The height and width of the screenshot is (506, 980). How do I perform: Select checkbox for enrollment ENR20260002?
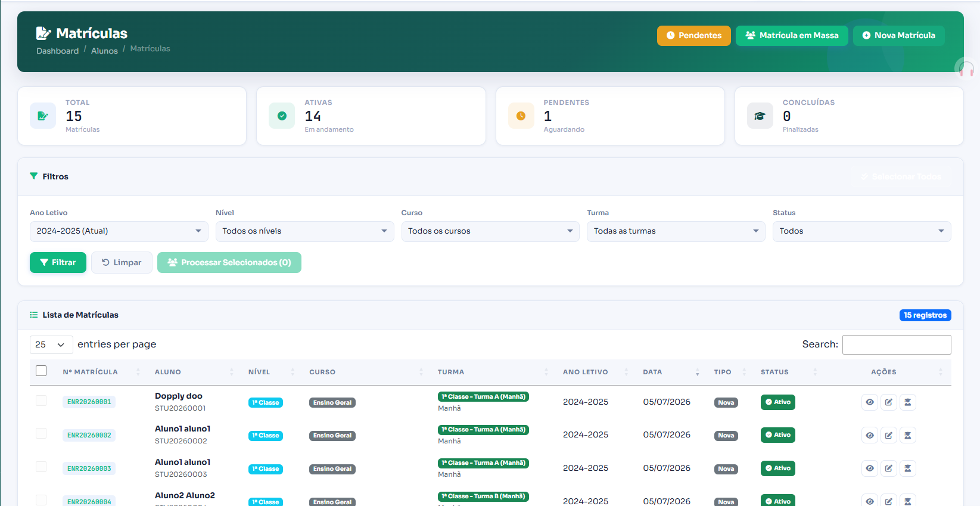click(x=41, y=433)
